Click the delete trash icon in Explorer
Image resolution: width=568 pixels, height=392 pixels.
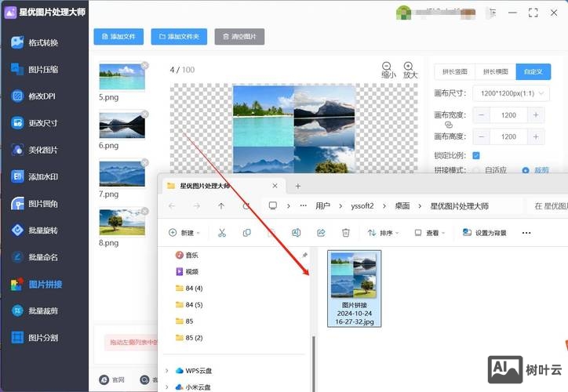coord(345,233)
